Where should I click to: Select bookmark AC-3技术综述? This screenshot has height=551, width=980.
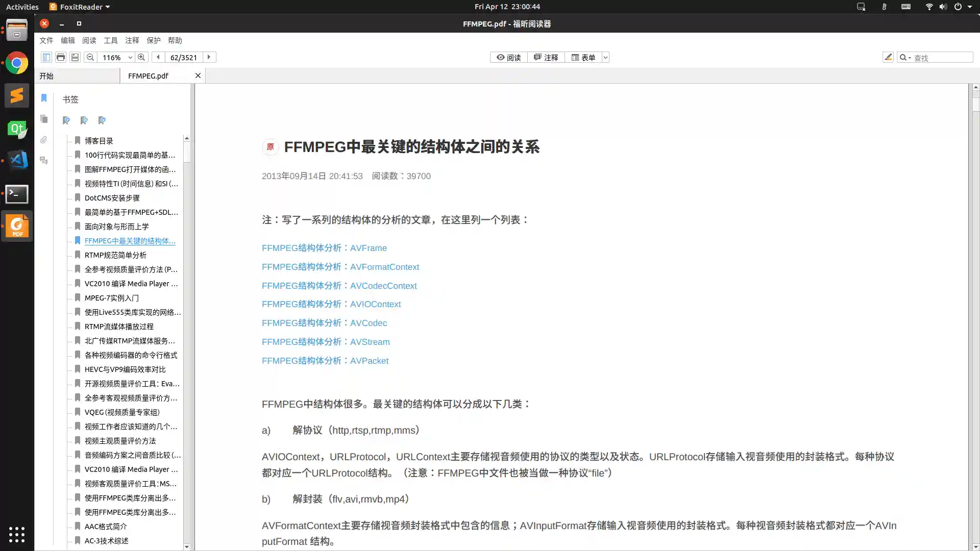pos(106,541)
